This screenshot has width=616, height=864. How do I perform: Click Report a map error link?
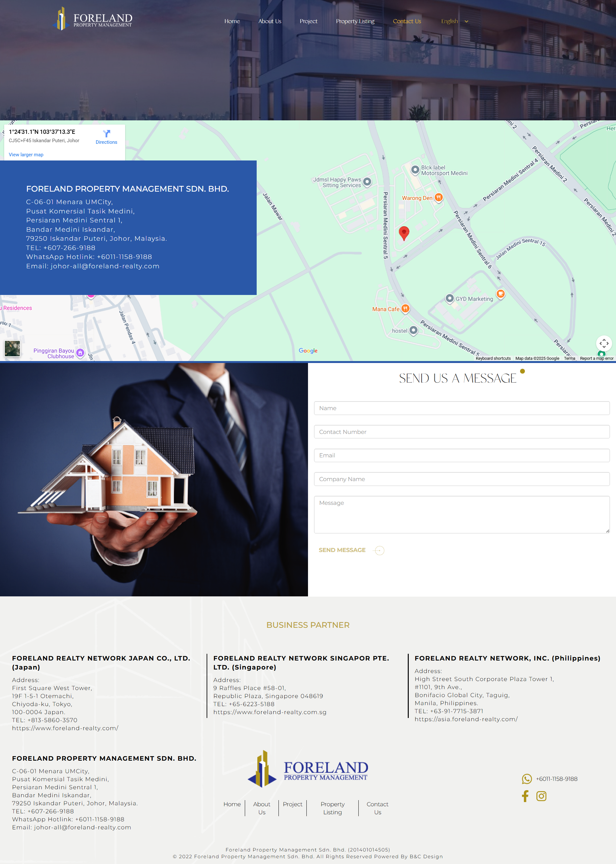pos(596,358)
